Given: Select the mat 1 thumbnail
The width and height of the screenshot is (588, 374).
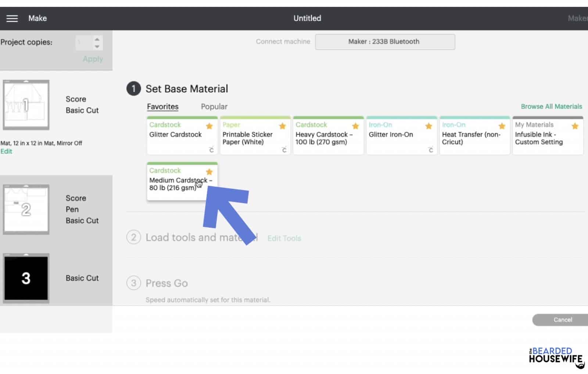Looking at the screenshot, I should click(26, 105).
